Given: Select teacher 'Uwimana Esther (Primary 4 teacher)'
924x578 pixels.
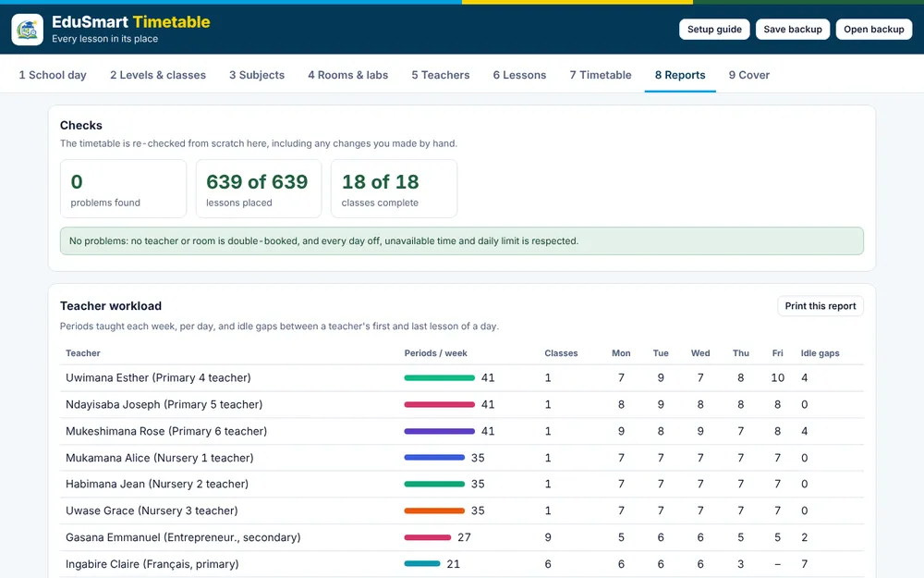Looking at the screenshot, I should coord(158,378).
